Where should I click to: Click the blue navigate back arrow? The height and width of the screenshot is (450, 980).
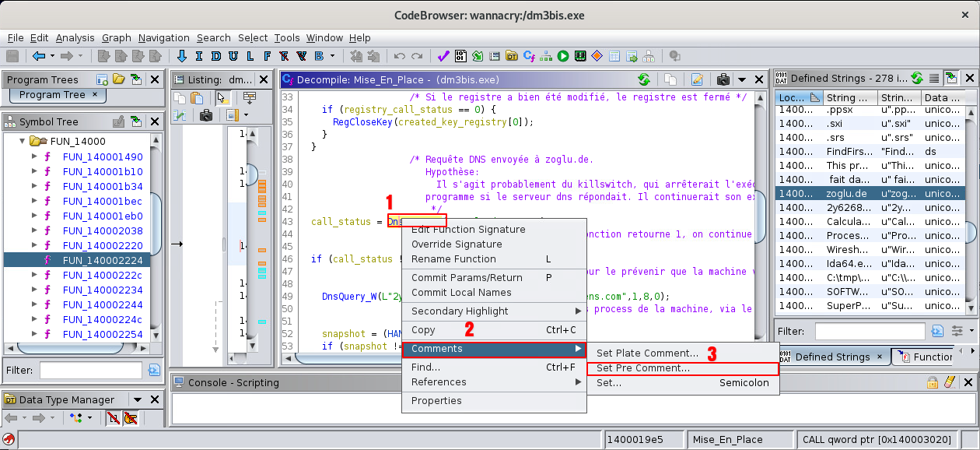(39, 56)
